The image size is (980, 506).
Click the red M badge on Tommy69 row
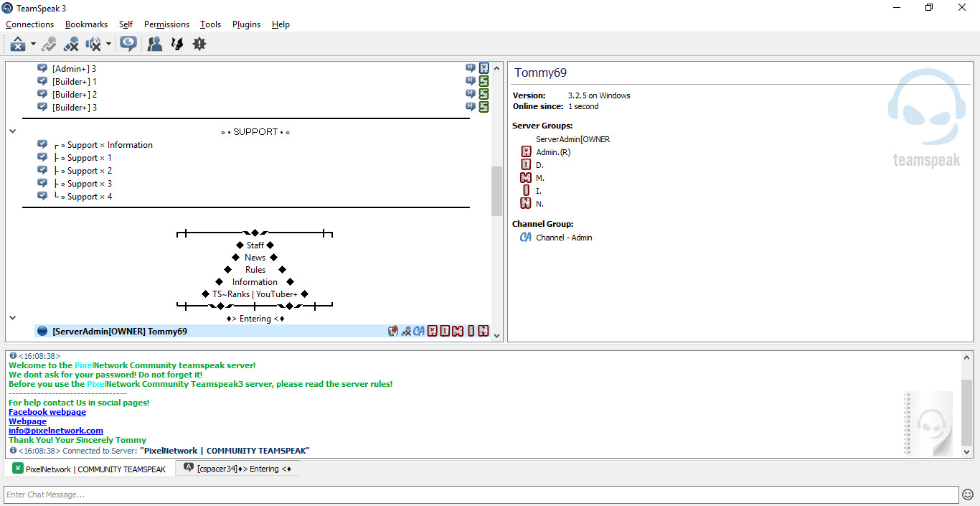(457, 331)
